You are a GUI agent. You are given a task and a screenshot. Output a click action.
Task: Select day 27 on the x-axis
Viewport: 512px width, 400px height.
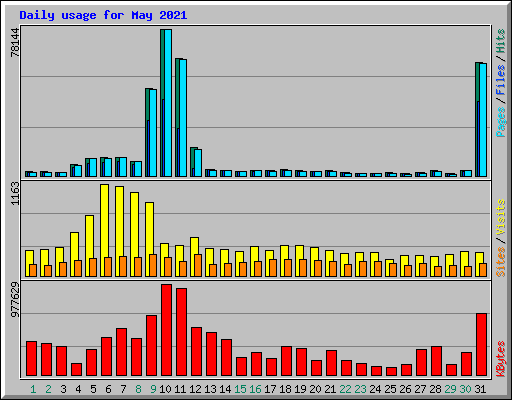[420, 389]
